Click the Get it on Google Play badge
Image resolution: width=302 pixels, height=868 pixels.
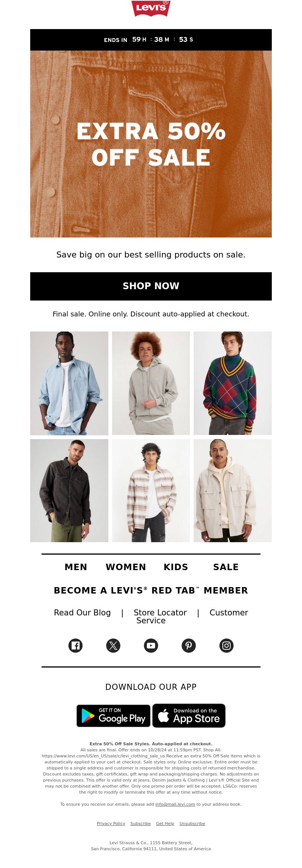click(x=113, y=715)
